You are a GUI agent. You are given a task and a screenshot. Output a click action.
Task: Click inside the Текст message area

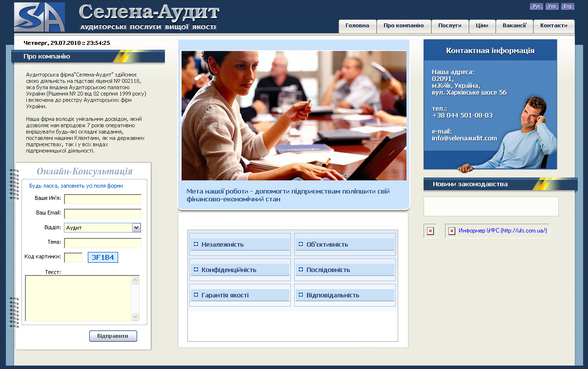(78, 298)
